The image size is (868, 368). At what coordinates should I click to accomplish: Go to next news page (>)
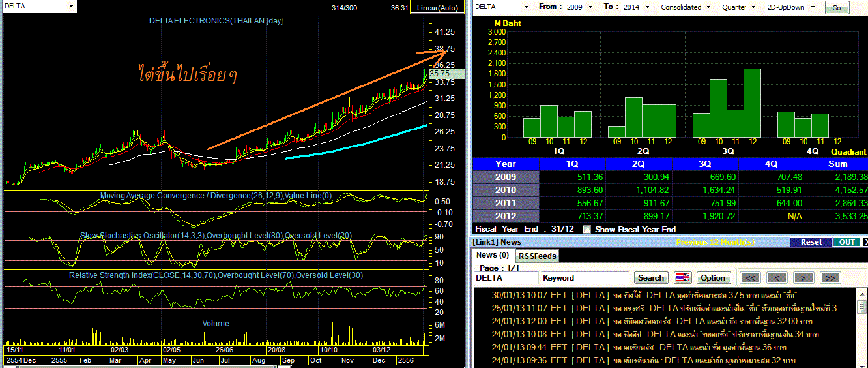(x=803, y=277)
